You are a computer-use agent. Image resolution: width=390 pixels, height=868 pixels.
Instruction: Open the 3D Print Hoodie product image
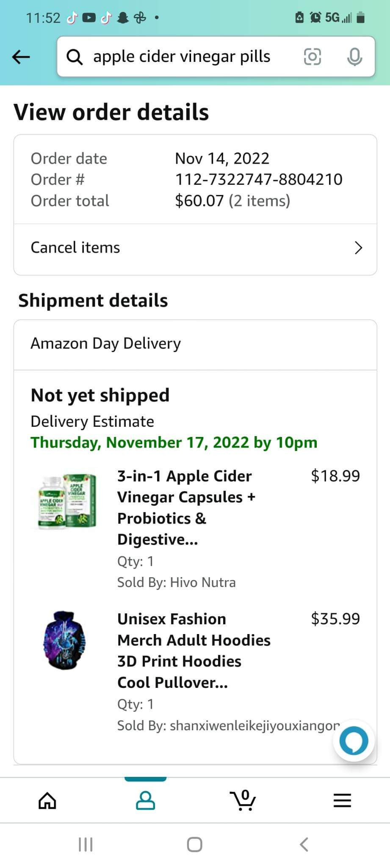pyautogui.click(x=65, y=640)
